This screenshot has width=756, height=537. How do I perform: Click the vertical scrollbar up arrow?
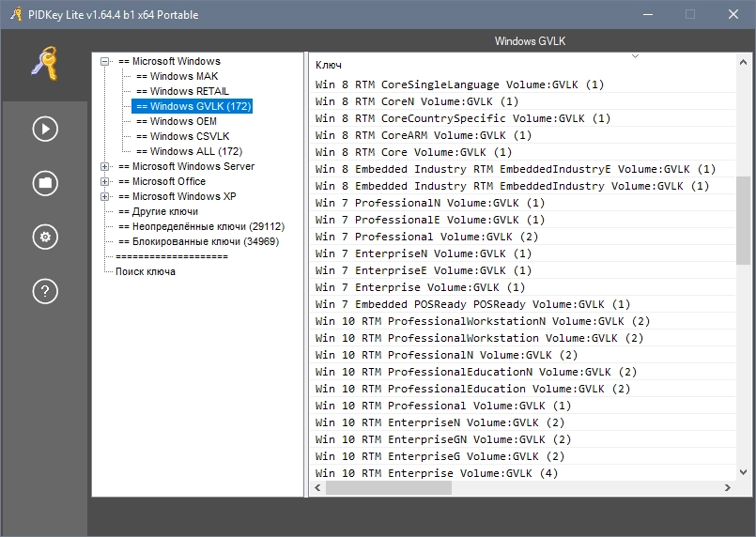pos(743,62)
